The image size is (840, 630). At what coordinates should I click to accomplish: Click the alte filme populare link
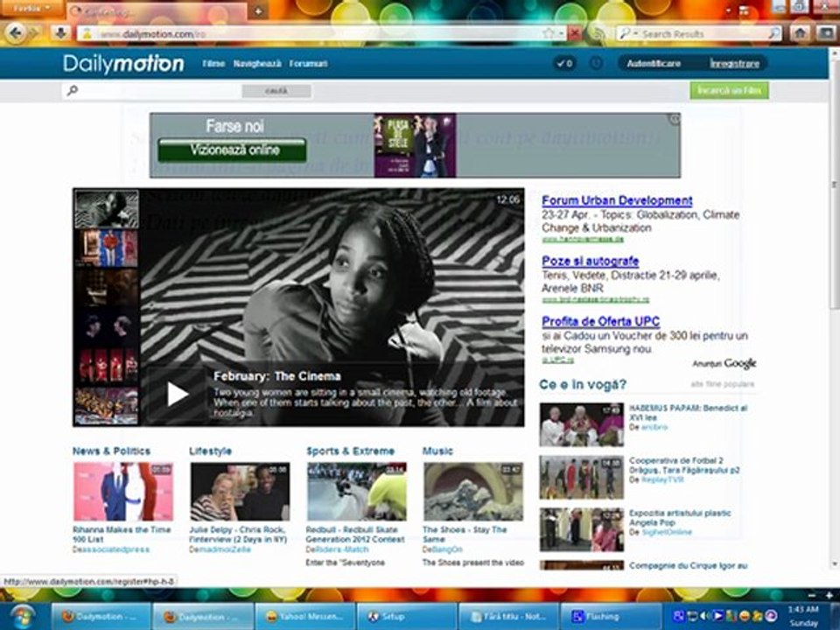click(722, 384)
